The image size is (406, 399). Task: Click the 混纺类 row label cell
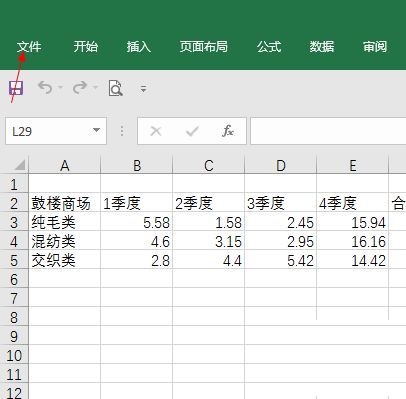point(65,241)
